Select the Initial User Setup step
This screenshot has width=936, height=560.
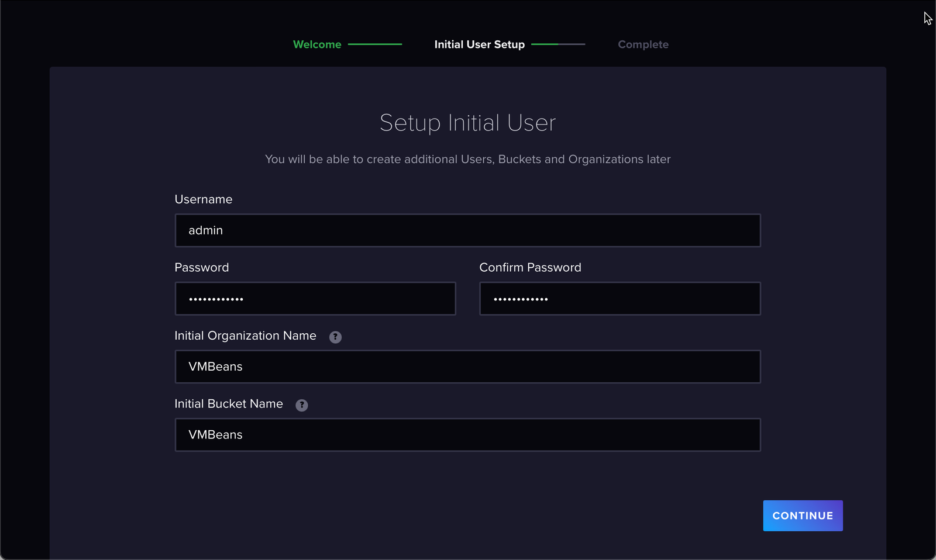[479, 44]
